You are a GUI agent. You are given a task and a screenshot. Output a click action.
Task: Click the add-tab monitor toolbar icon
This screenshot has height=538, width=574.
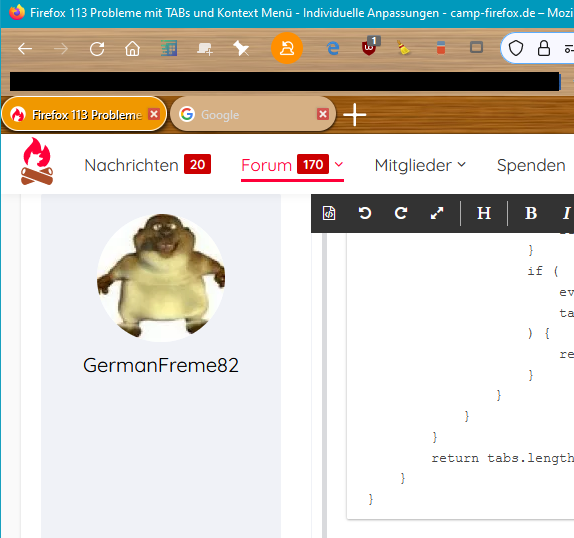(205, 48)
